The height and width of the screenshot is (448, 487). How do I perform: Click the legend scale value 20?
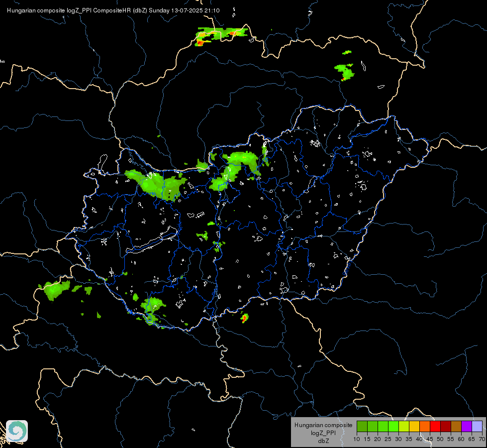(378, 440)
